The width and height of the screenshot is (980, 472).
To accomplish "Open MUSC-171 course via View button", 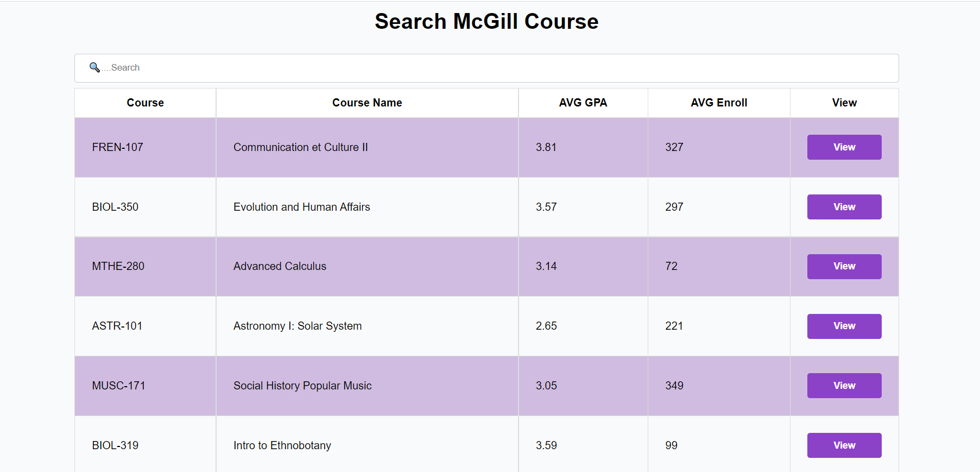I will [x=844, y=386].
